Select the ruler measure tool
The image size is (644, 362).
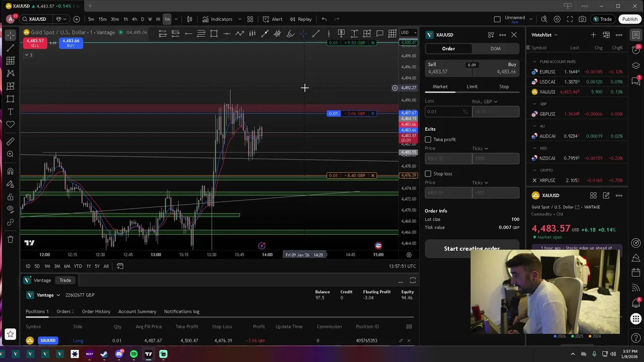(10, 141)
